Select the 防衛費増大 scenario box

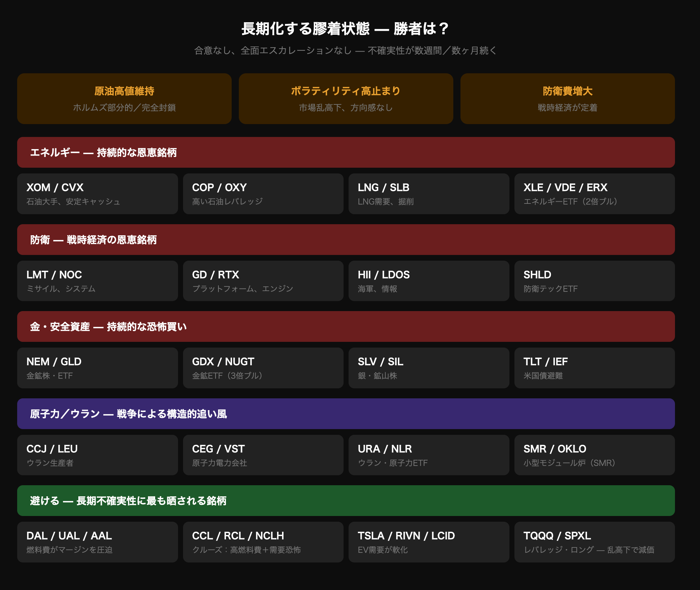(x=567, y=99)
